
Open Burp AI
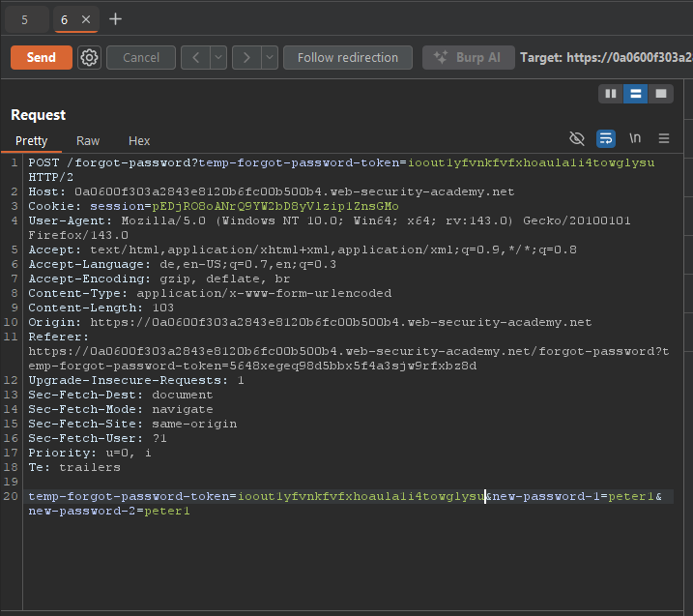(468, 57)
